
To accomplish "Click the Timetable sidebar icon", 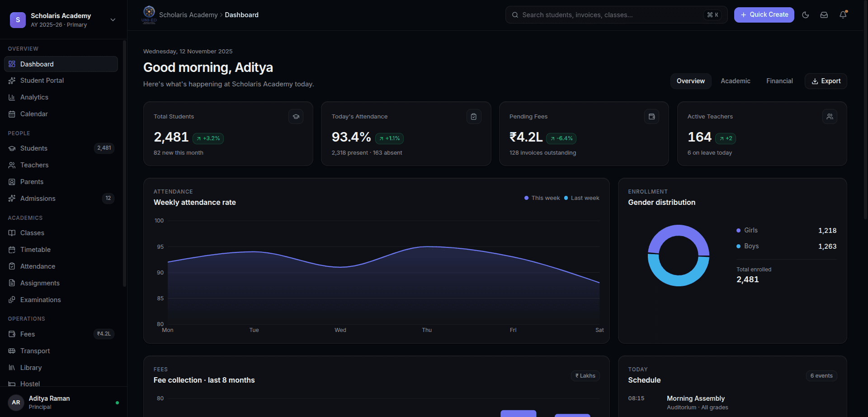I will pyautogui.click(x=12, y=250).
